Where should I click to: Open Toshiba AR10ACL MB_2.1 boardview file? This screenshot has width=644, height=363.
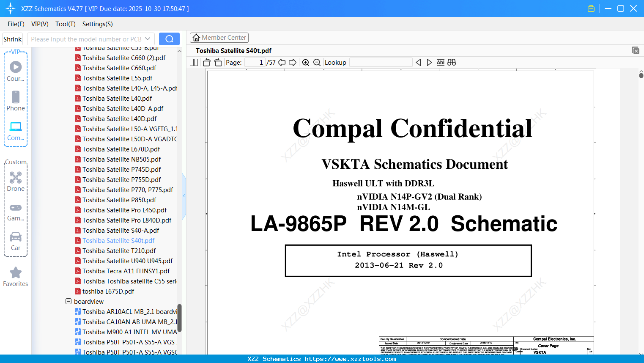coord(129,311)
